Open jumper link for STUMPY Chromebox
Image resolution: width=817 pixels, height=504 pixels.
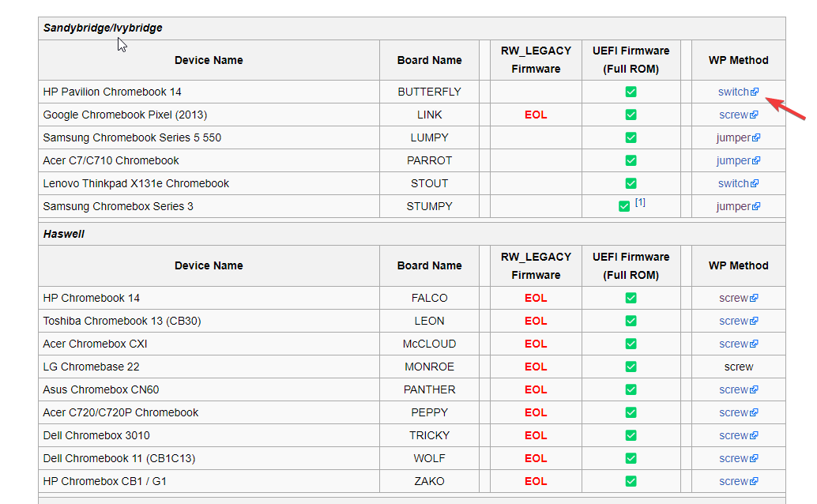(738, 206)
